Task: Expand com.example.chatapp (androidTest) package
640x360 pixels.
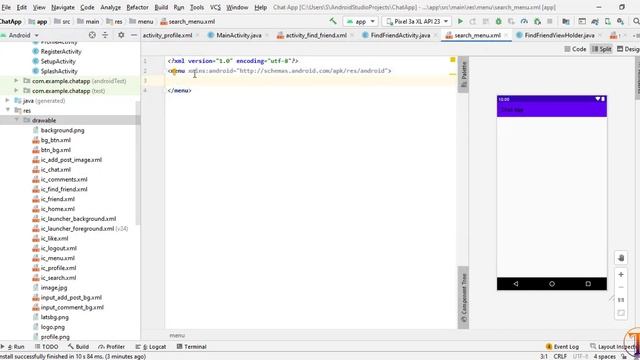Action: tap(16, 81)
